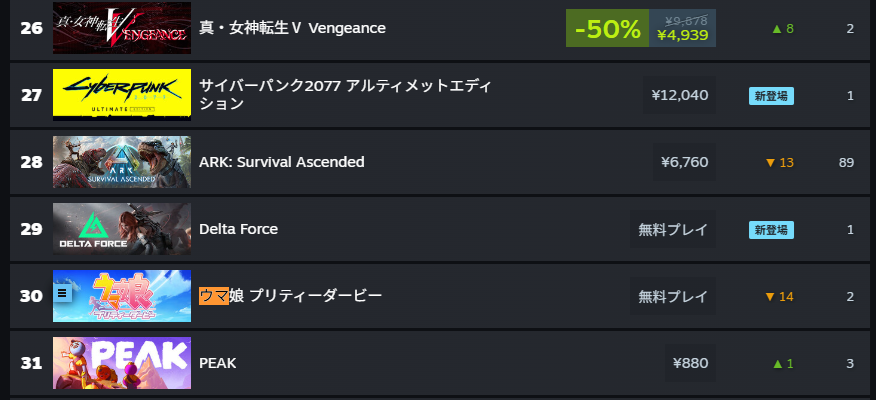Open the Delta Force title link

[x=239, y=229]
